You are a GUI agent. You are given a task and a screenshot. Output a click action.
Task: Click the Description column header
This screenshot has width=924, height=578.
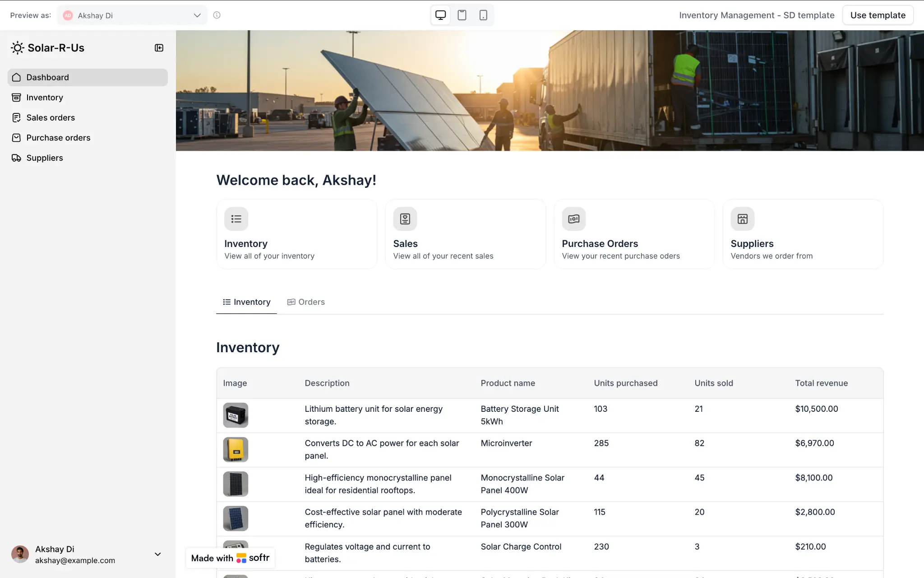coord(327,383)
